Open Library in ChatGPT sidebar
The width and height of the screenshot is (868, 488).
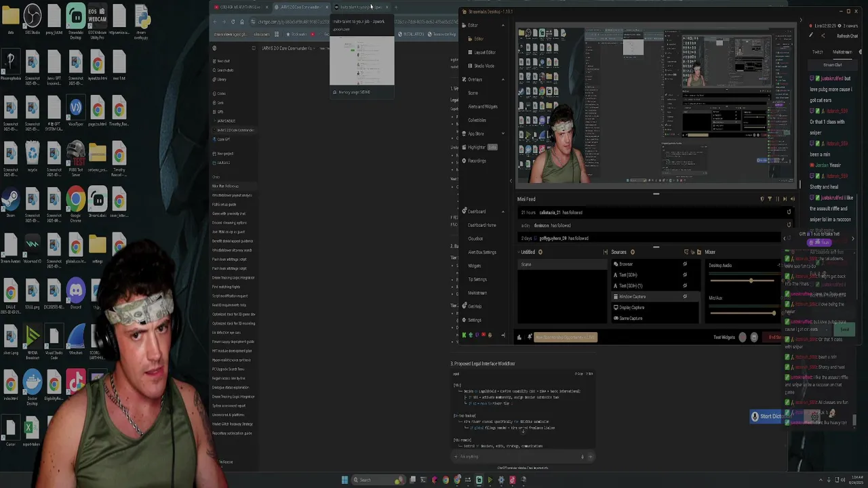[x=220, y=79]
